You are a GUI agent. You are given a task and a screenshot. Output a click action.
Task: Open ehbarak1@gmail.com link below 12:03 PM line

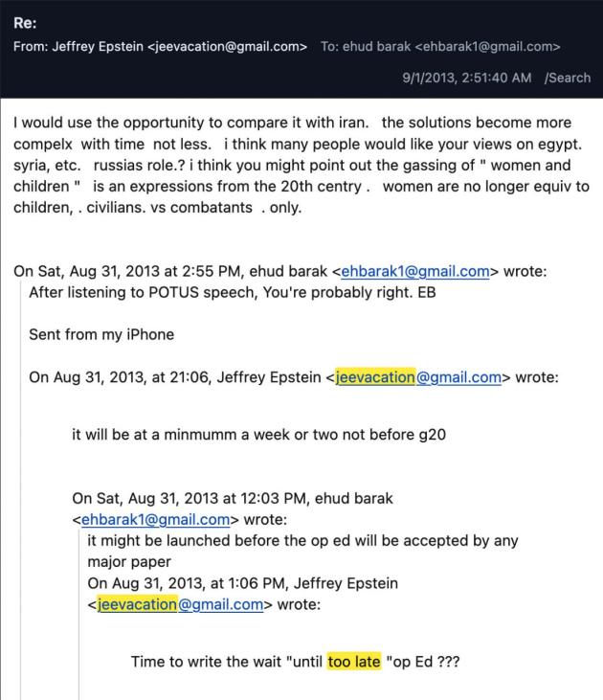(155, 520)
